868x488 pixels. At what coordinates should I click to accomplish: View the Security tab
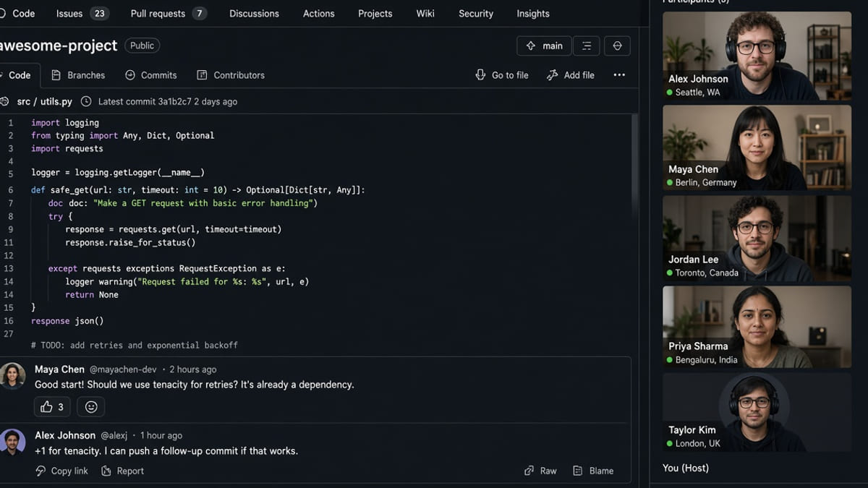pos(476,14)
